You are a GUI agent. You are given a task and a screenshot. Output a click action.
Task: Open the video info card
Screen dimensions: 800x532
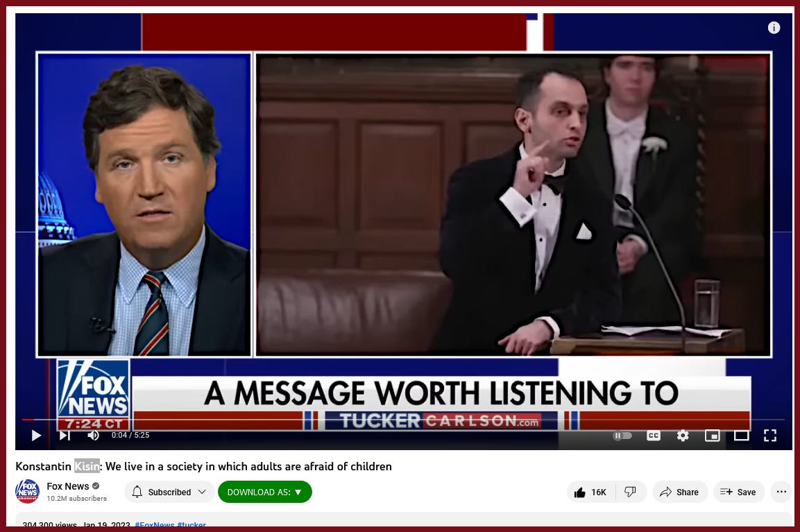(x=774, y=28)
